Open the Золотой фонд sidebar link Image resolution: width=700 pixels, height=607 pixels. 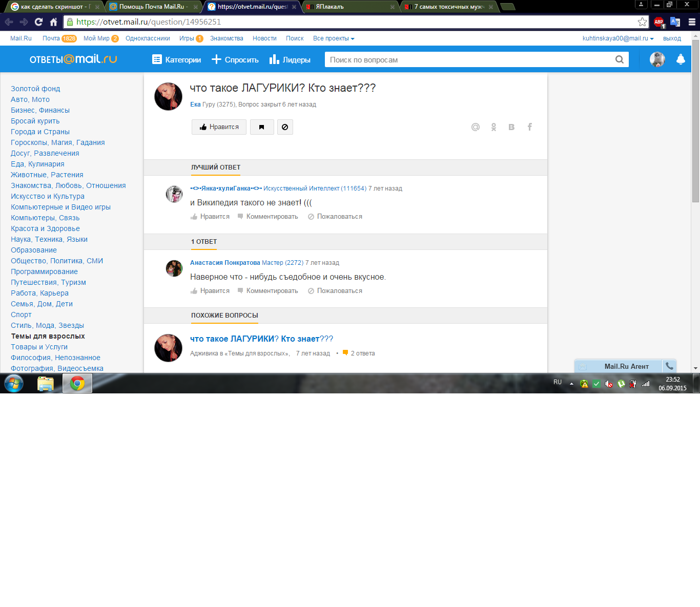(35, 89)
